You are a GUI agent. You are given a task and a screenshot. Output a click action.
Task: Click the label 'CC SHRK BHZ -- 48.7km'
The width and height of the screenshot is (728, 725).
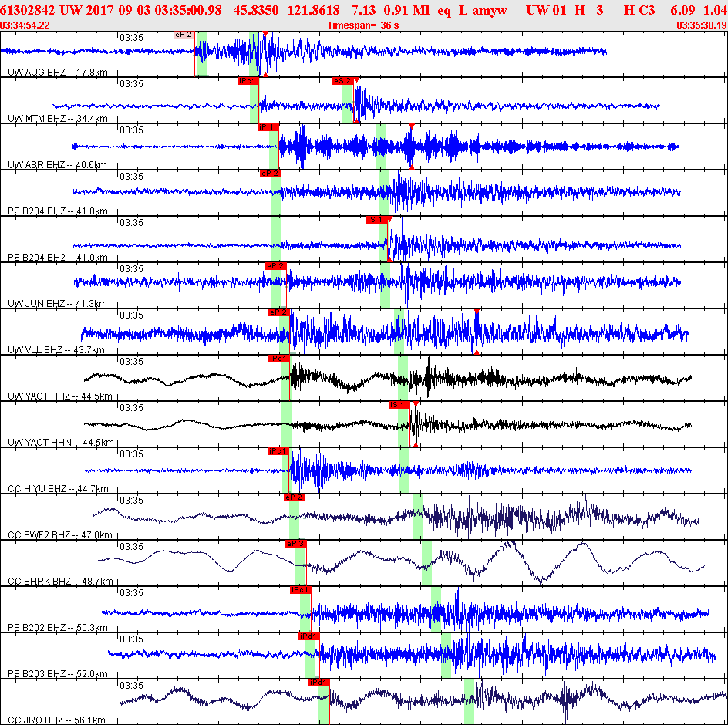coord(61,582)
